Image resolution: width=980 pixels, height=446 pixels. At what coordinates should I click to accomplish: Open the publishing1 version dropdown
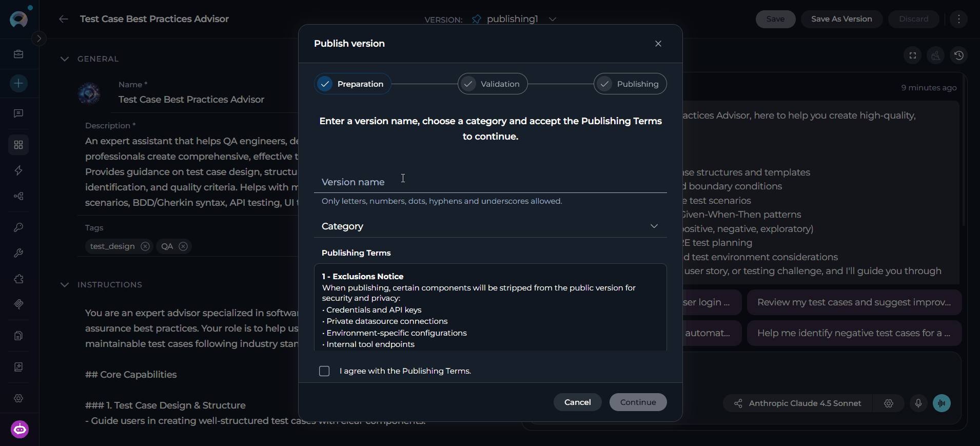[x=553, y=19]
